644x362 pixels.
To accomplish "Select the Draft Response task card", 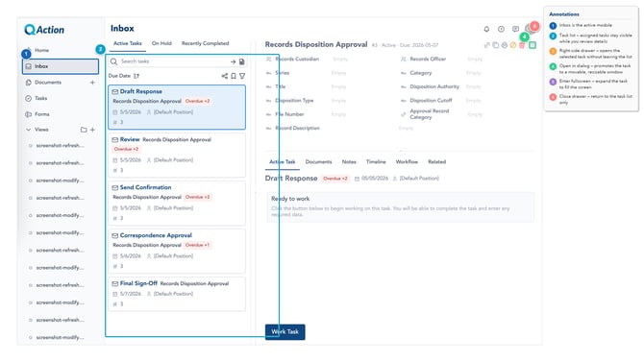I will [177, 108].
